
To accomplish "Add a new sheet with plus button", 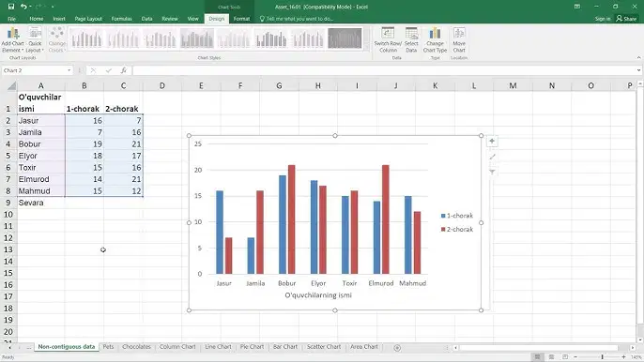I will point(397,348).
